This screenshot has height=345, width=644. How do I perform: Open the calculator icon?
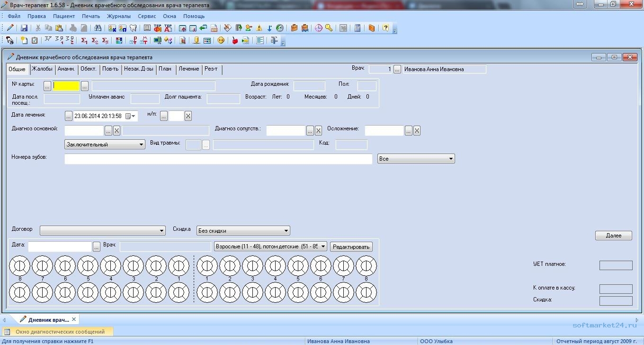tap(358, 28)
